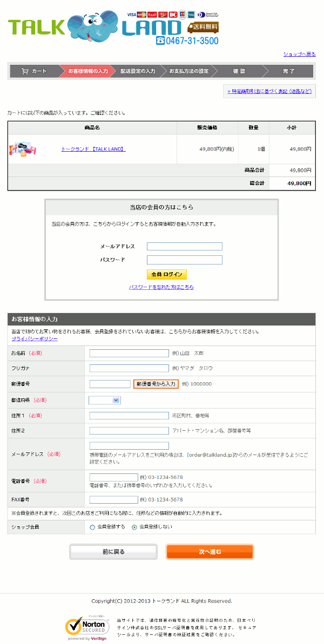Click the 前に戻る button
Viewport: 324px width, 644px height.
(x=113, y=552)
